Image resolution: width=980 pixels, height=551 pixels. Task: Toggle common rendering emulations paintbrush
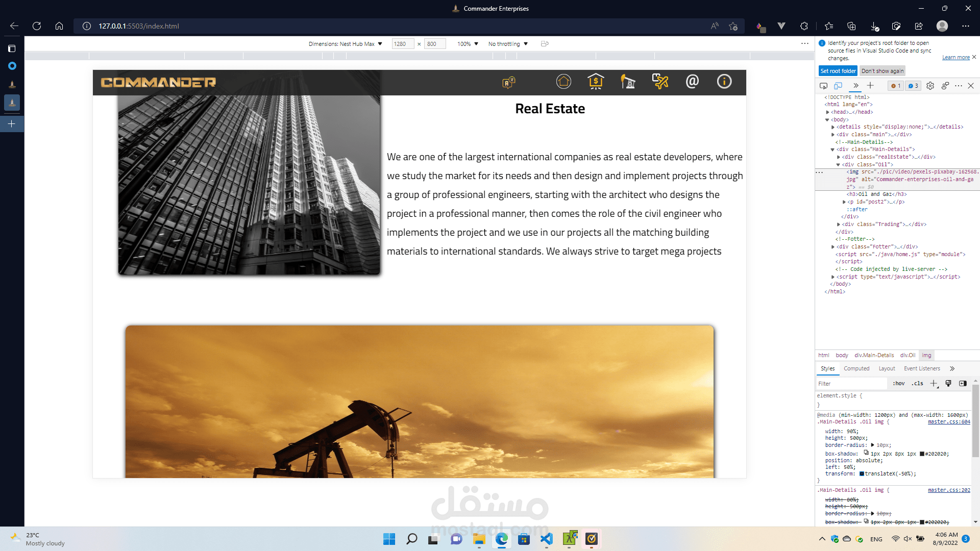948,384
